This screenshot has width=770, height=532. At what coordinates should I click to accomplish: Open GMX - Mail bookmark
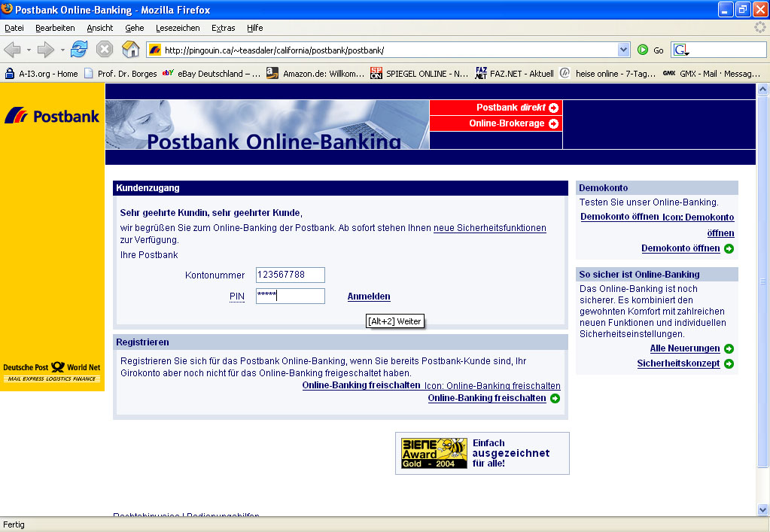[x=711, y=74]
